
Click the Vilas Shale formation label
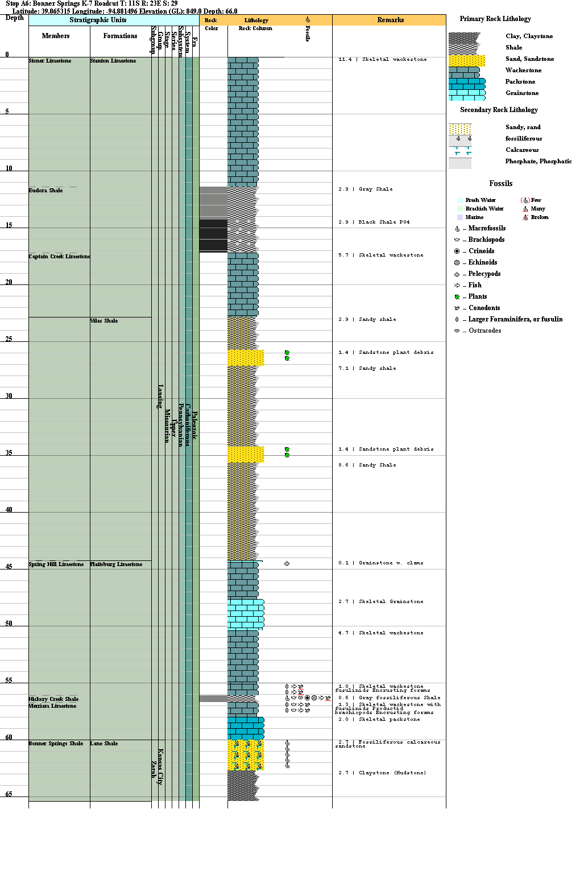coord(104,321)
